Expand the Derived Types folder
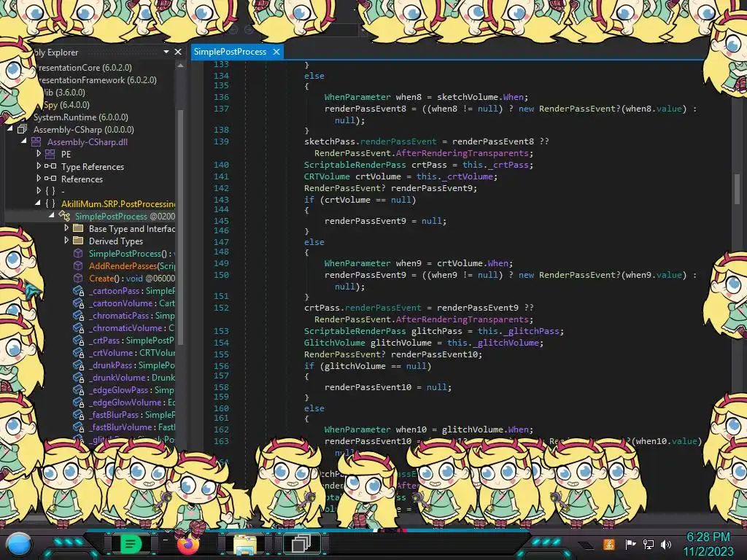 [x=66, y=241]
